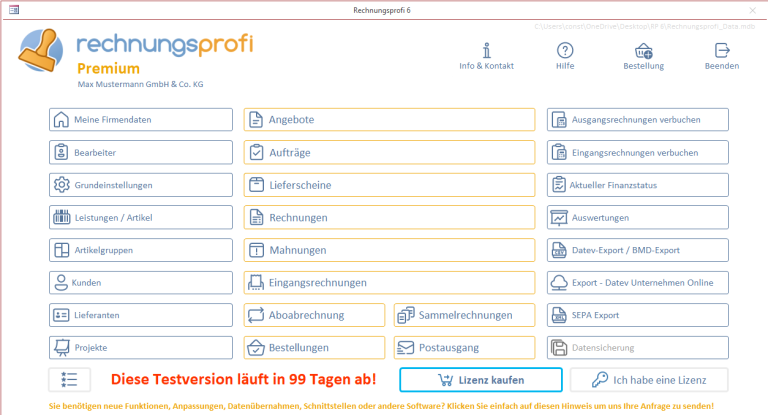Image resolution: width=768 pixels, height=415 pixels.
Task: Click the Beenden exit icon
Action: point(722,50)
